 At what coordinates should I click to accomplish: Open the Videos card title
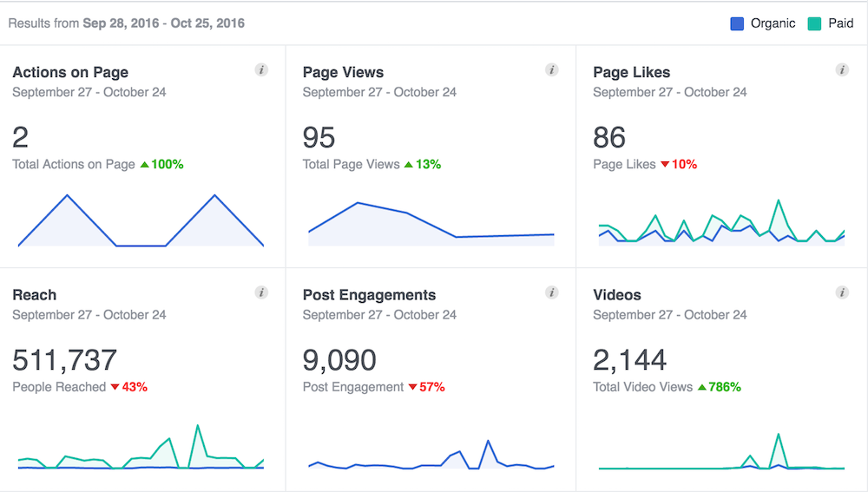click(x=617, y=296)
